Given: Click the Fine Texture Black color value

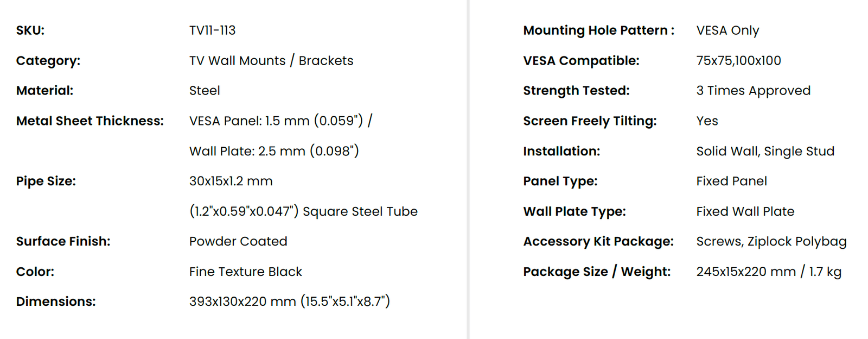Looking at the screenshot, I should click(245, 272).
